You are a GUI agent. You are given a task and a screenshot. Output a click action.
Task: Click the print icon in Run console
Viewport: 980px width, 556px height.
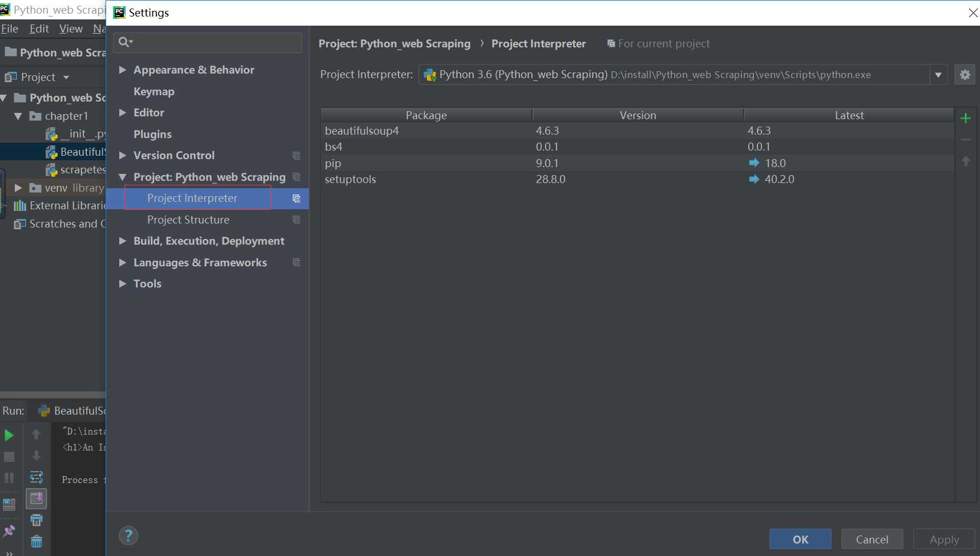click(x=36, y=520)
